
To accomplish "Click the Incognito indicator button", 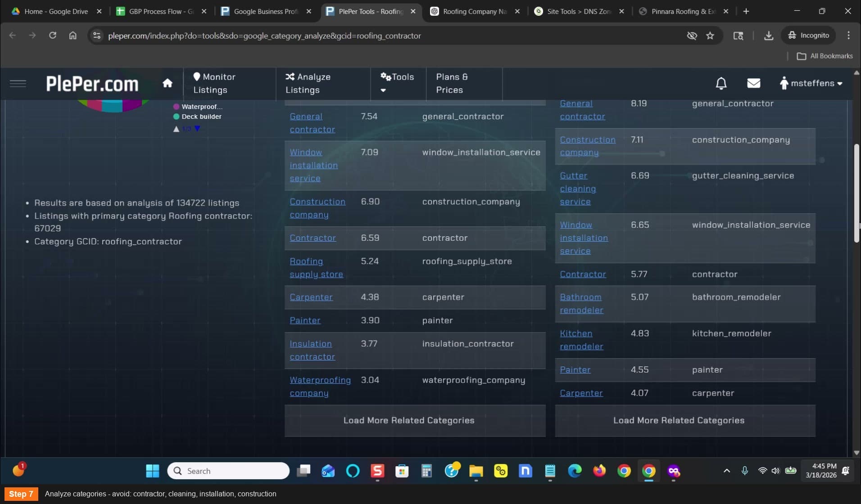I will (808, 35).
